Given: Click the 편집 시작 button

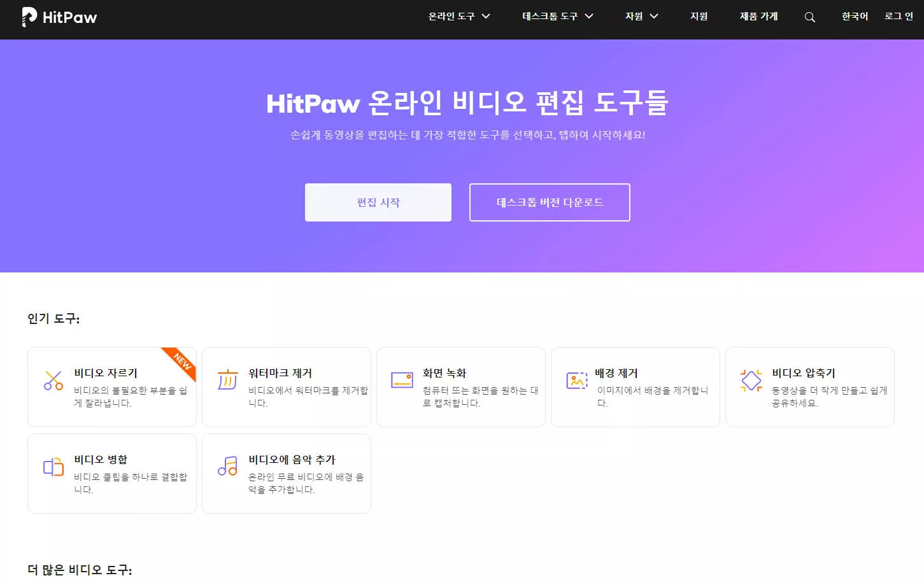Looking at the screenshot, I should (x=378, y=202).
